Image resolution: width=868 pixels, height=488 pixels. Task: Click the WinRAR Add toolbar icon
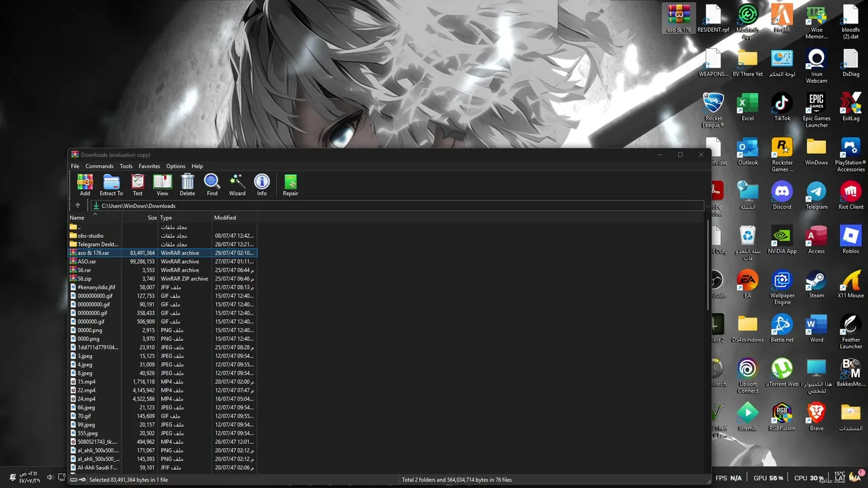coord(85,185)
